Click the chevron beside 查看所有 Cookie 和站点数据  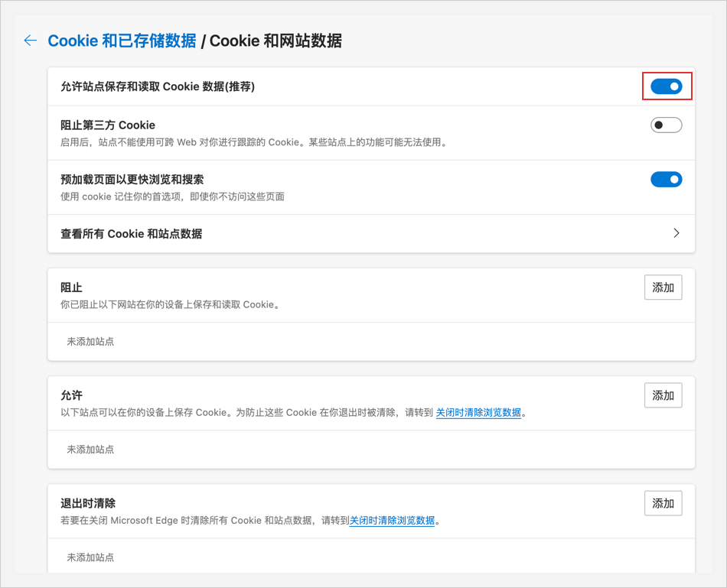[676, 233]
